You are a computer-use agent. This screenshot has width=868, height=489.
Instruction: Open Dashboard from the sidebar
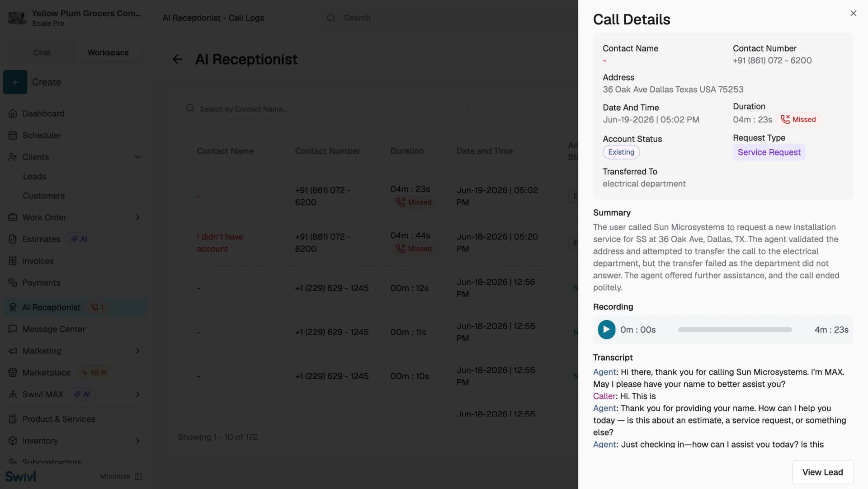click(43, 113)
